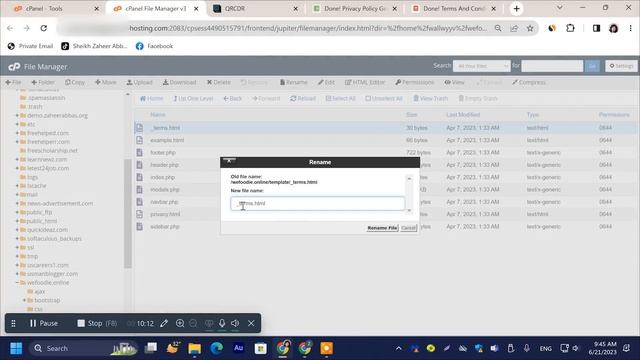The width and height of the screenshot is (640, 360).
Task: Click Up One Level navigation button
Action: (x=193, y=98)
